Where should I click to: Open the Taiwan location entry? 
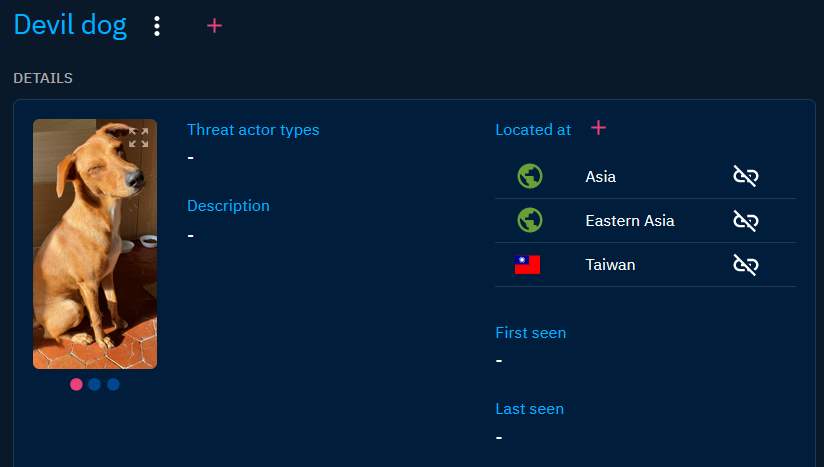[x=610, y=265]
